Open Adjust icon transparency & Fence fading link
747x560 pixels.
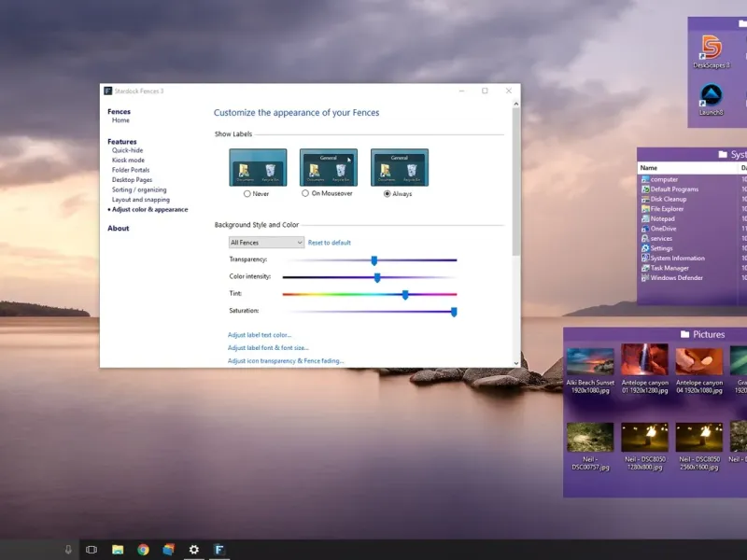point(286,360)
